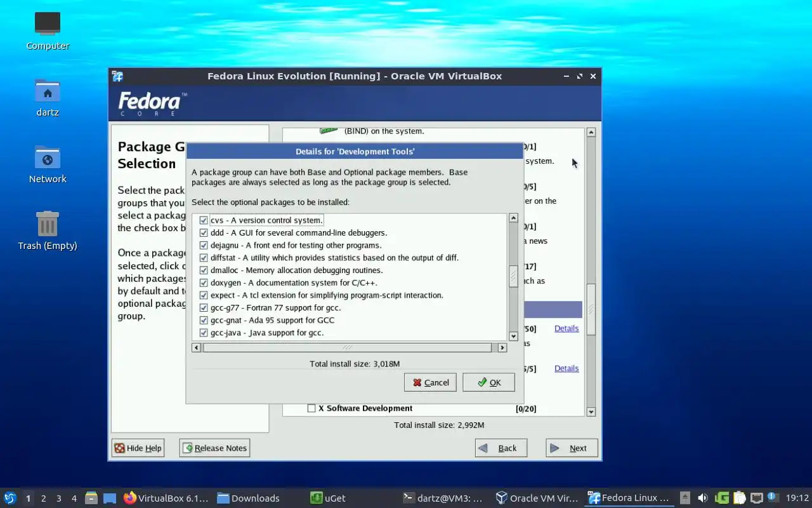Cancel the Development Tools details dialog
The image size is (812, 508).
(x=430, y=382)
